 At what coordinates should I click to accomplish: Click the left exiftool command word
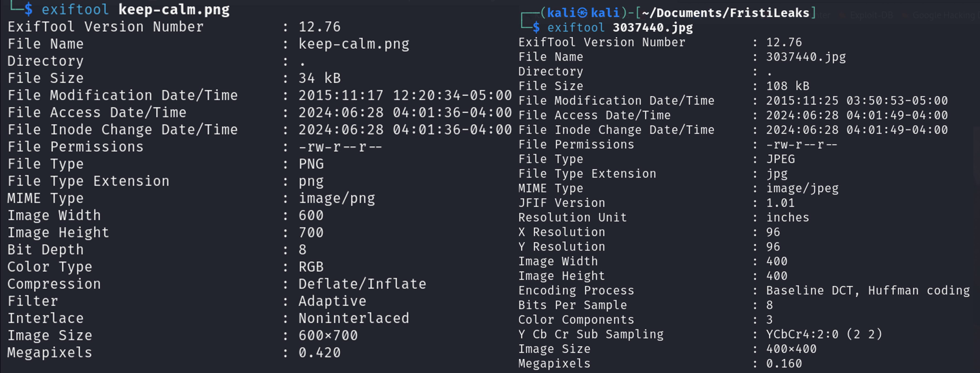[75, 10]
